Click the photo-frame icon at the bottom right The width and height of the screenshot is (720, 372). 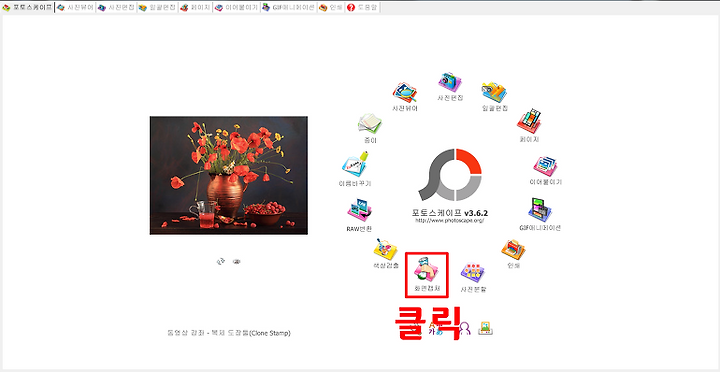(x=486, y=328)
